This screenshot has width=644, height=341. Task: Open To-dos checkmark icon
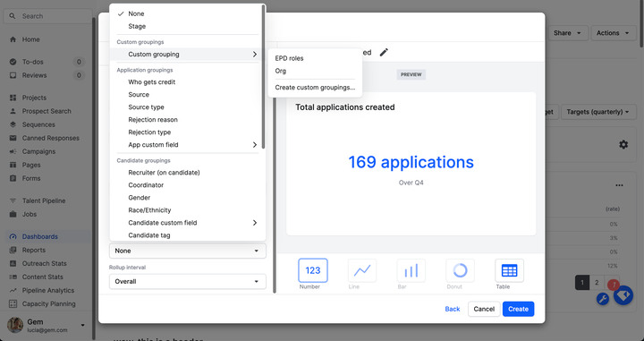[13, 62]
